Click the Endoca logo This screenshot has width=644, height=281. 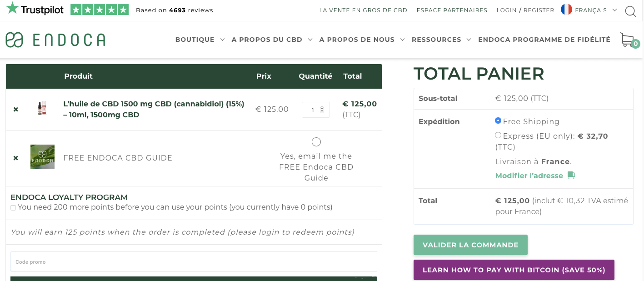55,40
